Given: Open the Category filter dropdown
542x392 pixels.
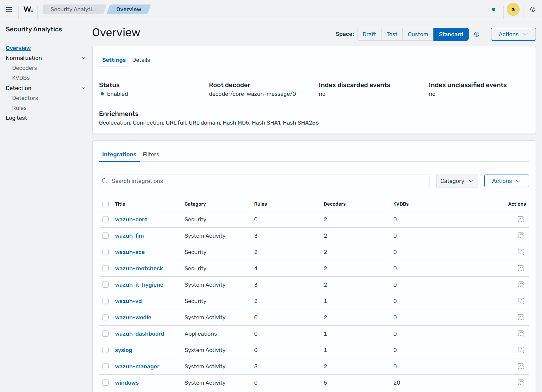Looking at the screenshot, I should point(457,181).
